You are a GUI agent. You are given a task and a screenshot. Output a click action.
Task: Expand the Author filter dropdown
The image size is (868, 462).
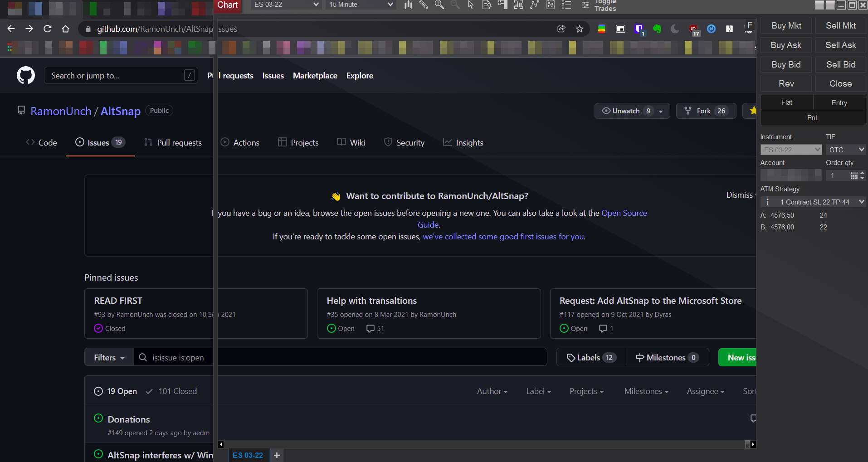[492, 391]
